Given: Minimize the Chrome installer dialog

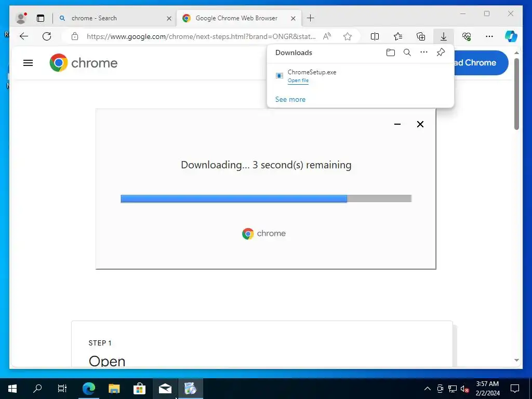Looking at the screenshot, I should 397,124.
